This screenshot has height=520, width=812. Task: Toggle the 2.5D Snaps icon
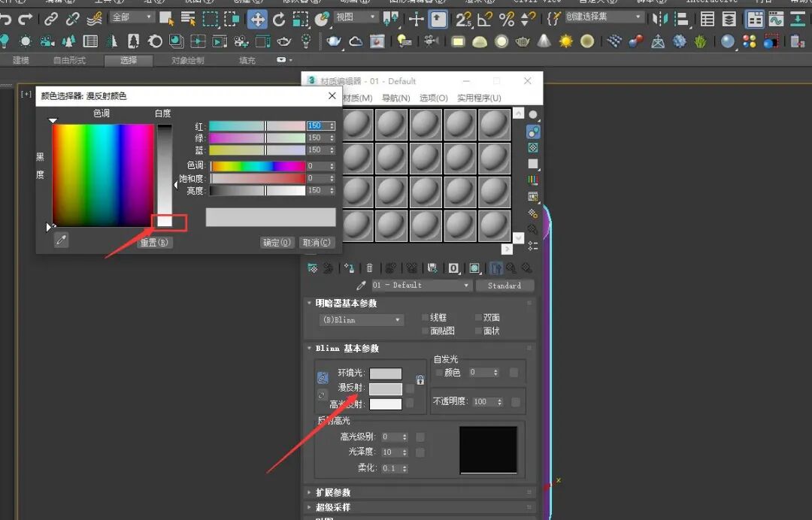pos(463,20)
